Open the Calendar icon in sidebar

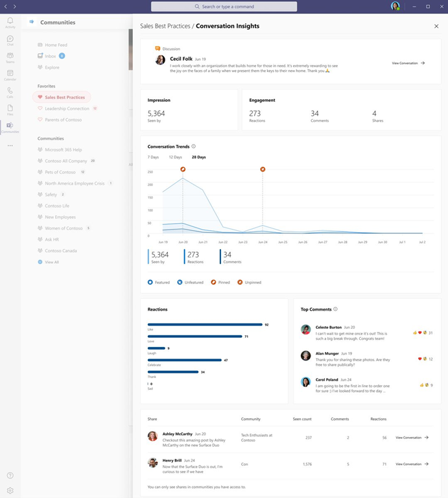click(10, 75)
